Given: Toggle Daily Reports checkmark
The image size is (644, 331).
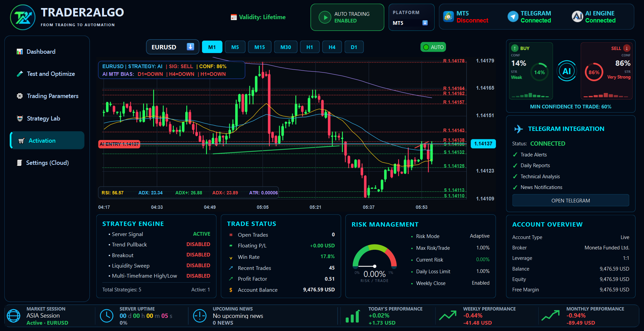Looking at the screenshot, I should click(515, 165).
